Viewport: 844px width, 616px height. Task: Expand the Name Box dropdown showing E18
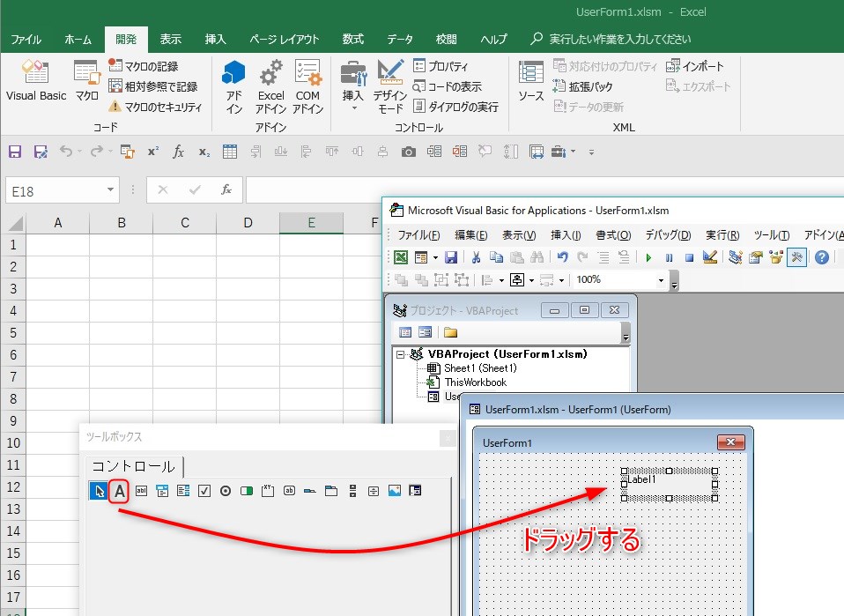tap(110, 190)
